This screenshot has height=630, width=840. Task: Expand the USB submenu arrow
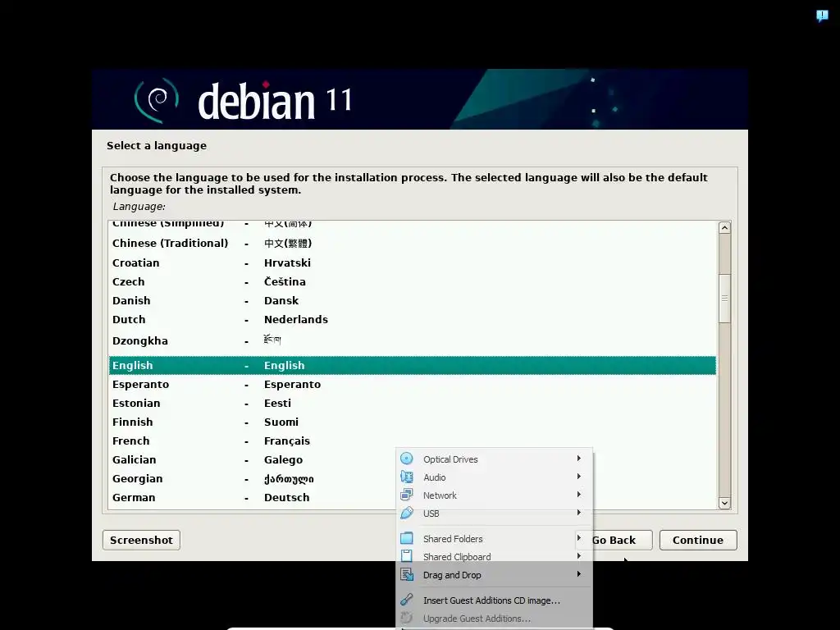coord(578,513)
